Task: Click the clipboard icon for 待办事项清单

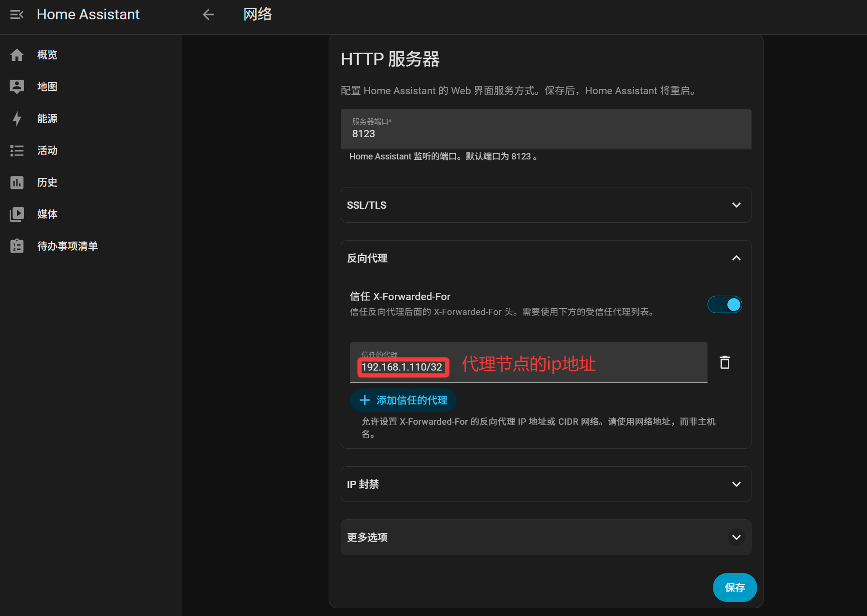Action: [17, 246]
